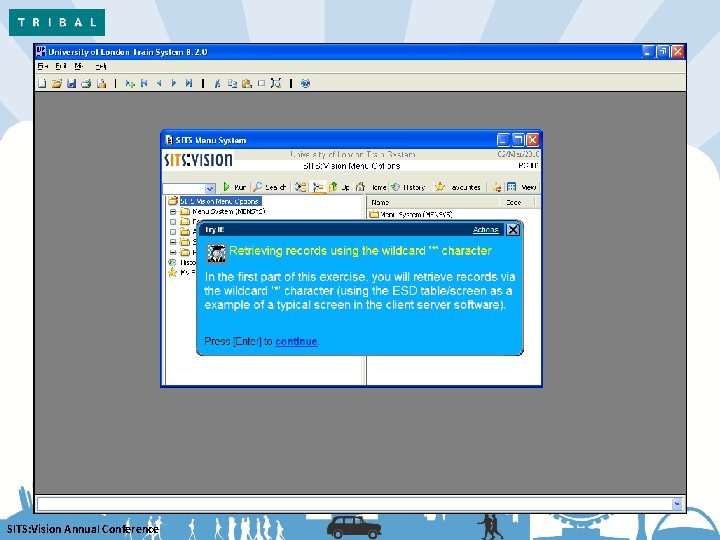Go to previous record with left arrow

click(x=159, y=83)
